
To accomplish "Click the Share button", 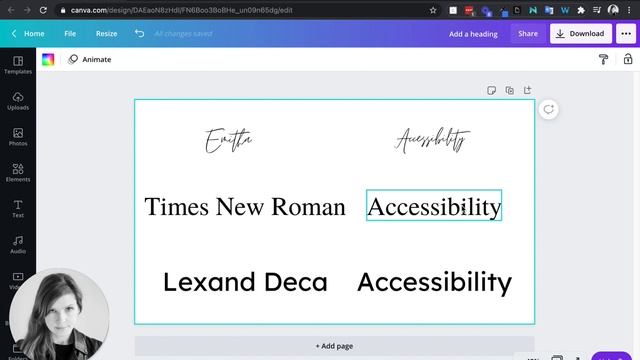I will click(528, 33).
